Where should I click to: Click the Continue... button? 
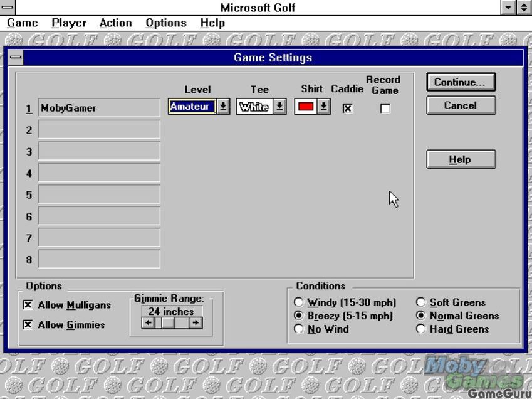[461, 82]
